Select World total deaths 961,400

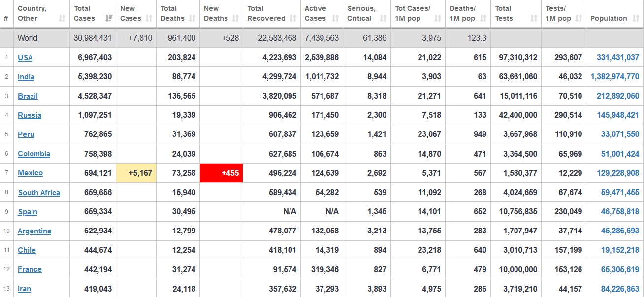coord(182,38)
